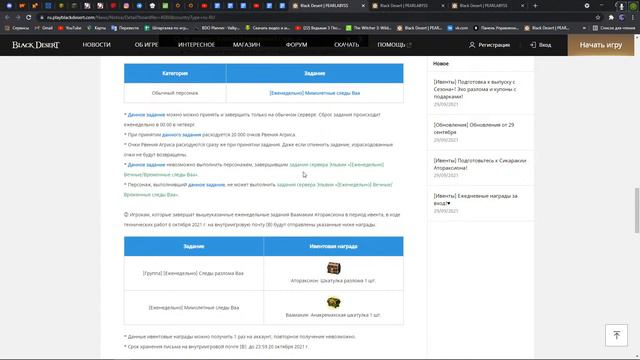Open the МАГАЗИН menu

[x=246, y=45]
